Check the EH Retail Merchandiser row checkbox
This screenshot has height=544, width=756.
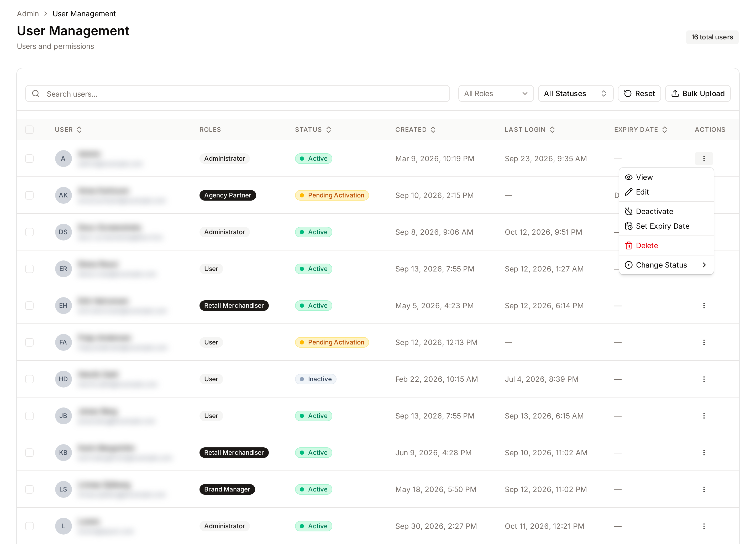[29, 305]
